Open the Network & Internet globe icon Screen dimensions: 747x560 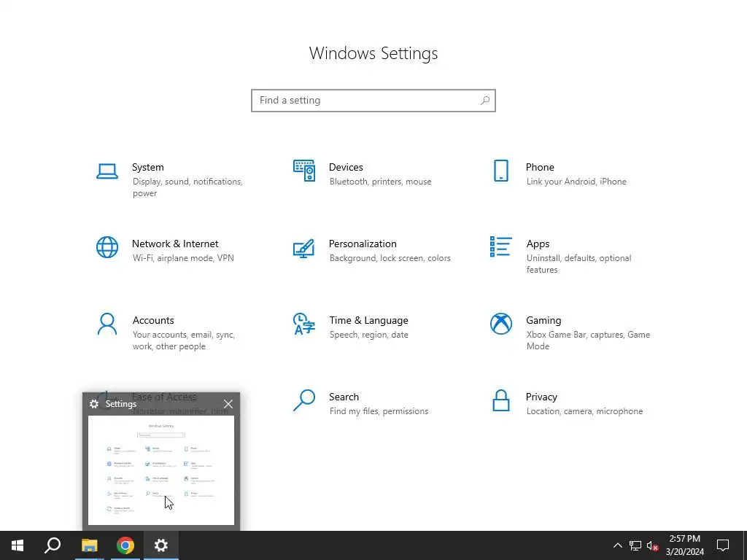(107, 247)
